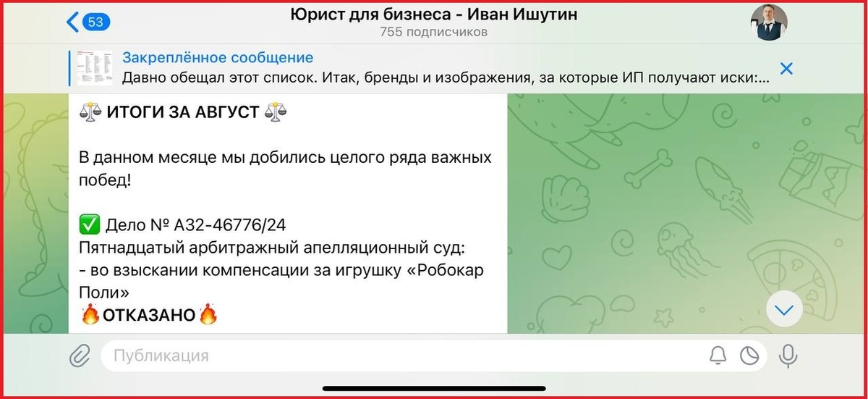
Task: Open channel title Юрист для бизнеса
Action: [434, 14]
